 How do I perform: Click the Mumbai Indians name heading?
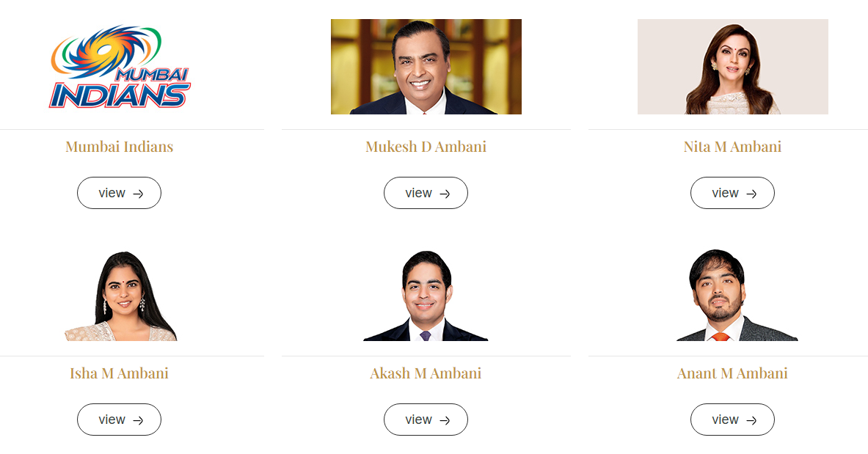(x=119, y=147)
